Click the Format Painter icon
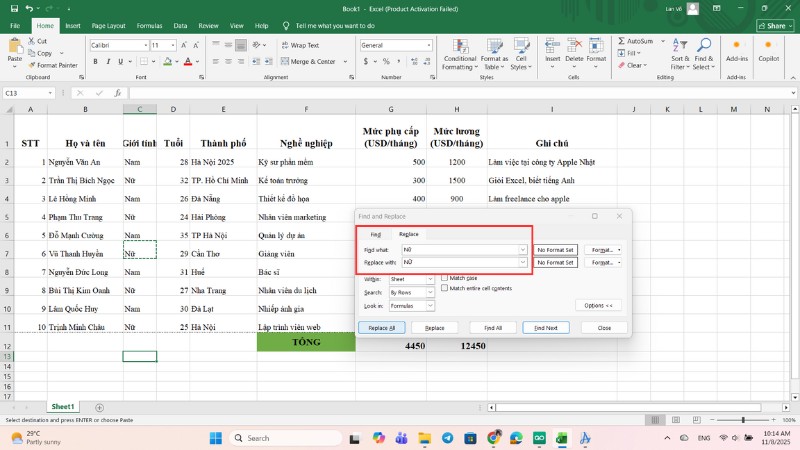 coord(34,65)
